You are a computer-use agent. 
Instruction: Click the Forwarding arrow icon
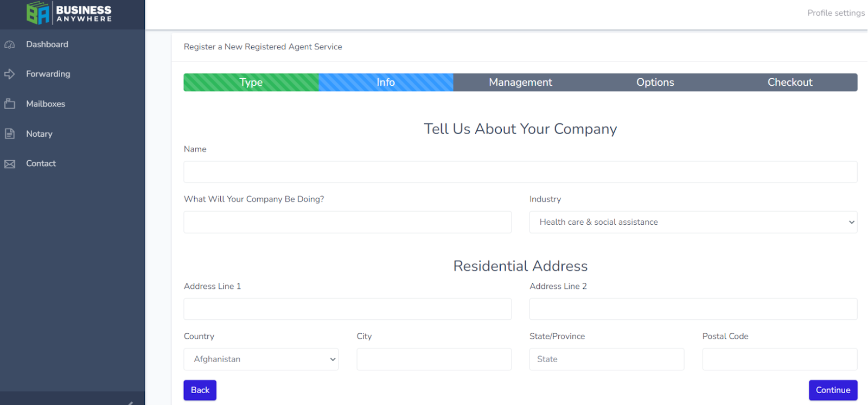coord(10,74)
